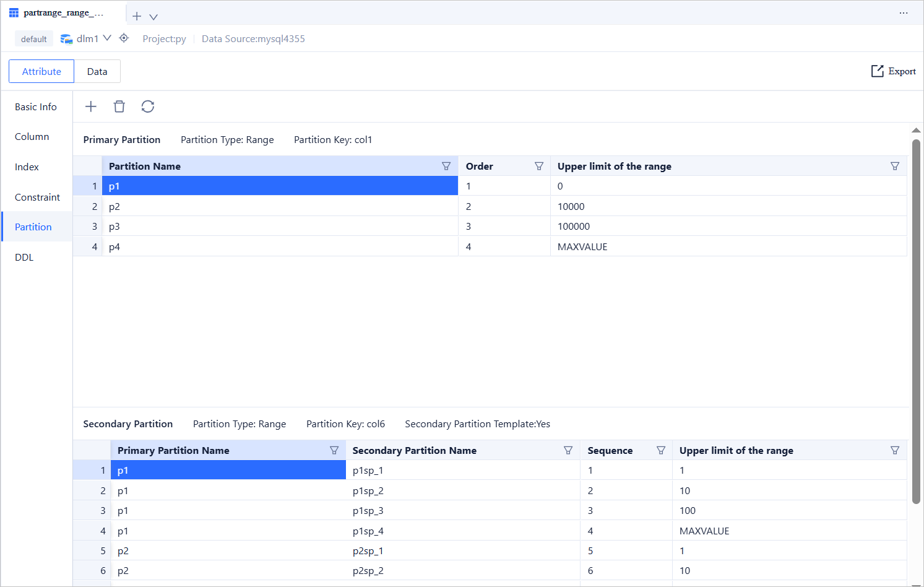Click the delete partition trash icon
Image resolution: width=924 pixels, height=587 pixels.
tap(119, 107)
